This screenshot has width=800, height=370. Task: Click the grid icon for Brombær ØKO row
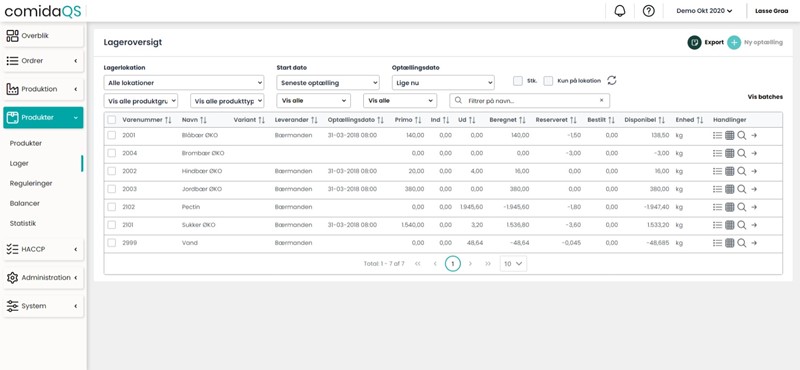[730, 153]
